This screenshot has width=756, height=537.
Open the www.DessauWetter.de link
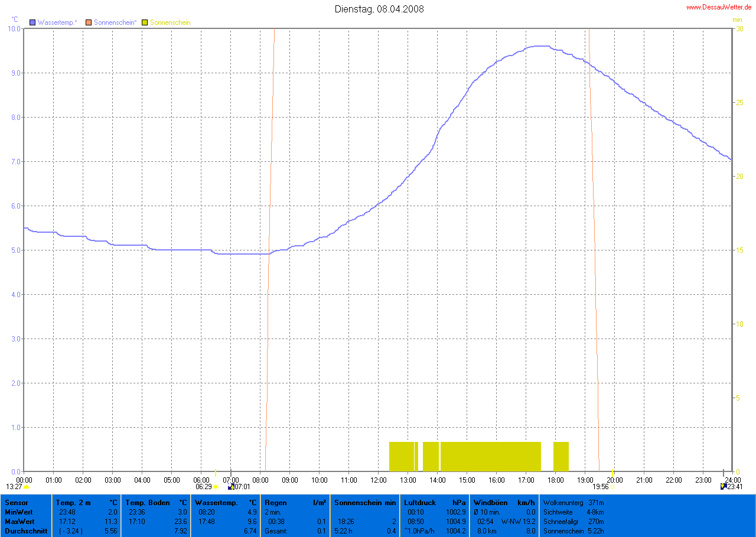point(718,7)
